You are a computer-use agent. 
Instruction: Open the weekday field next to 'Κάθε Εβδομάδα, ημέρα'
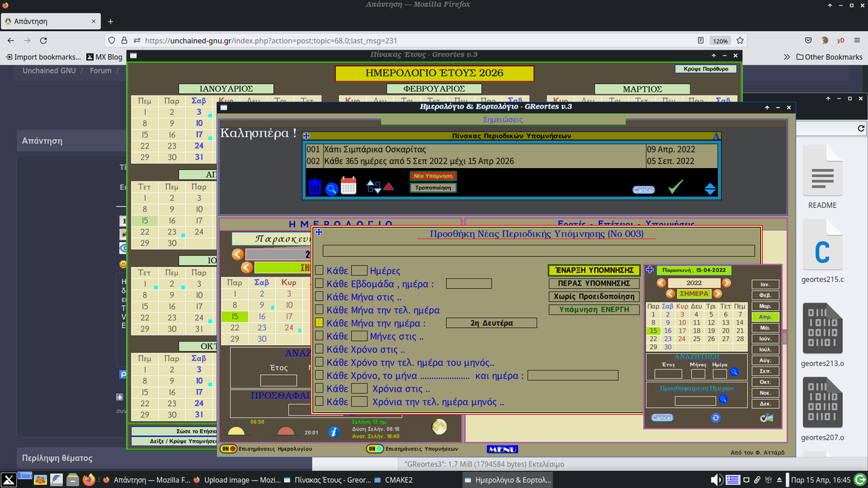coord(469,283)
